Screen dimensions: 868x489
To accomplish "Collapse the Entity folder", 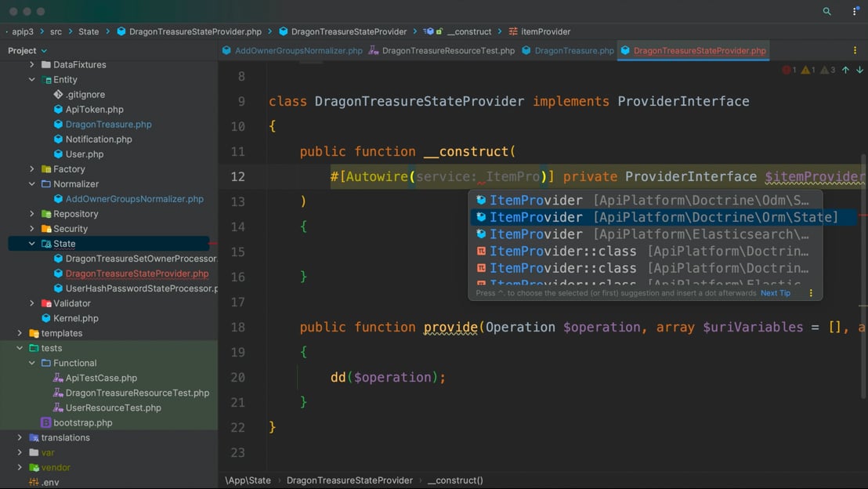I will [x=32, y=80].
